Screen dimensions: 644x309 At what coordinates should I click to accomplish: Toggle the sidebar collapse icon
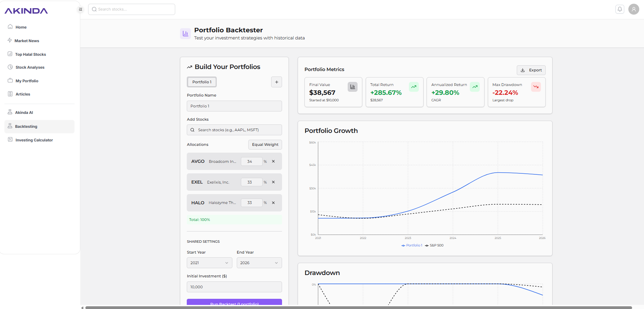pos(81,10)
